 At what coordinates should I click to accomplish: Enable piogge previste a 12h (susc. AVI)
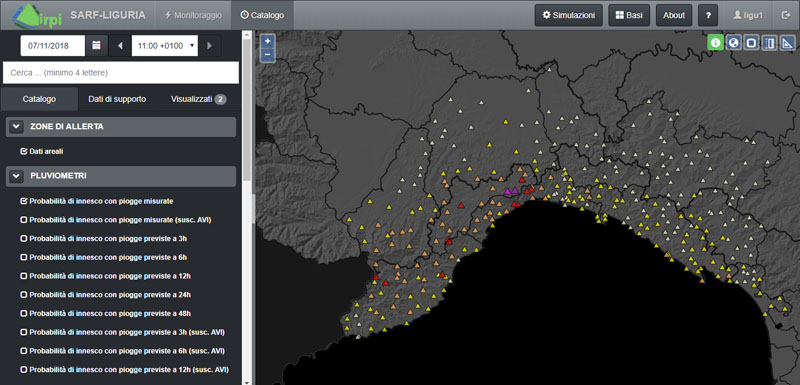click(23, 369)
